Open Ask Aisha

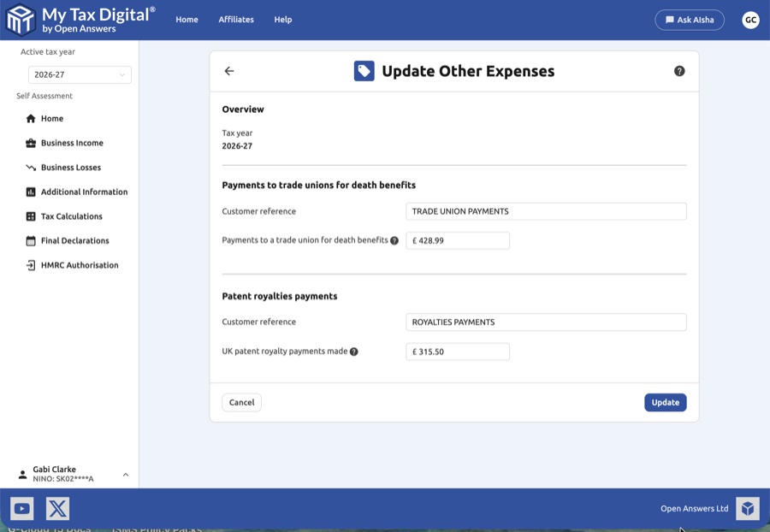(x=690, y=20)
